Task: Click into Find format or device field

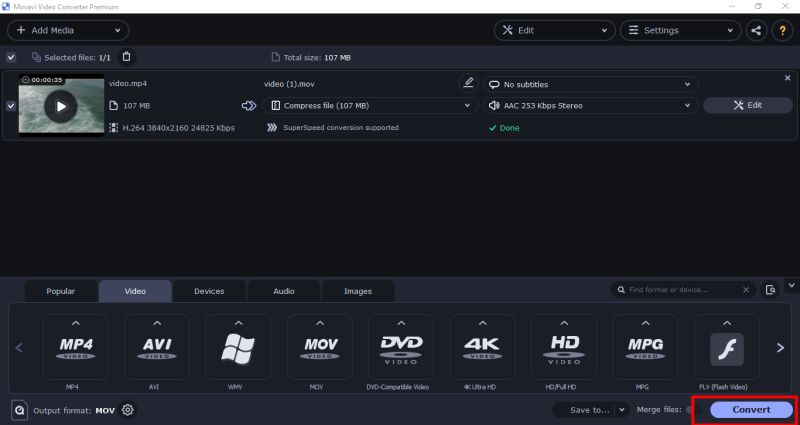Action: pyautogui.click(x=683, y=290)
